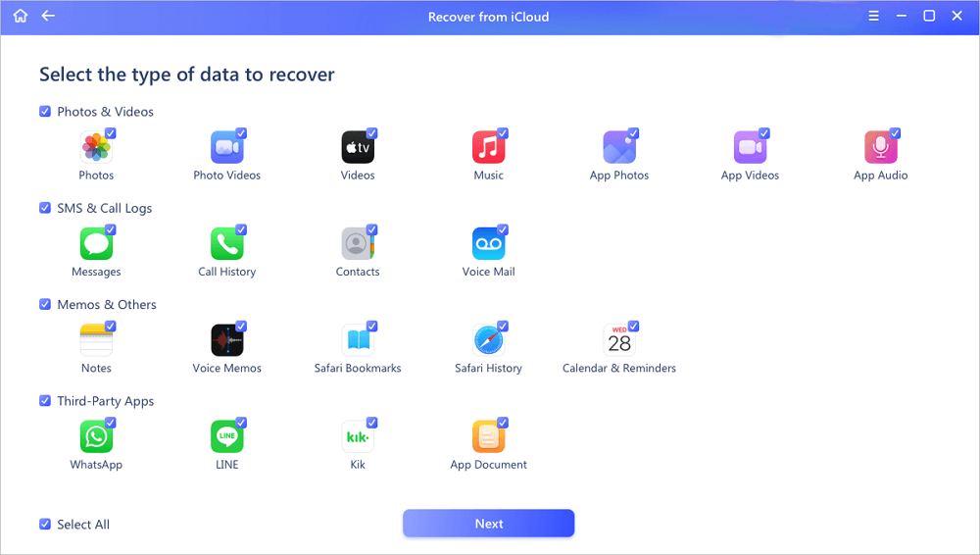This screenshot has height=555, width=980.
Task: Uncheck the checkbox on App Audio
Action: click(x=895, y=132)
